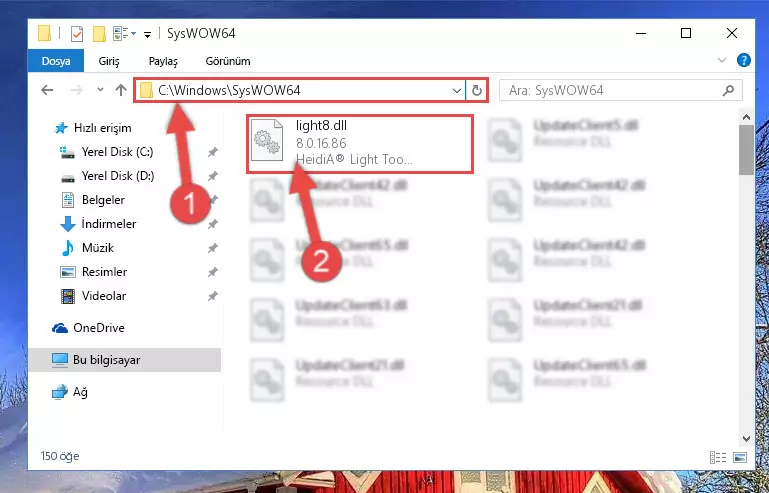Image resolution: width=769 pixels, height=493 pixels.
Task: Expand the address bar history dropdown
Action: (457, 91)
